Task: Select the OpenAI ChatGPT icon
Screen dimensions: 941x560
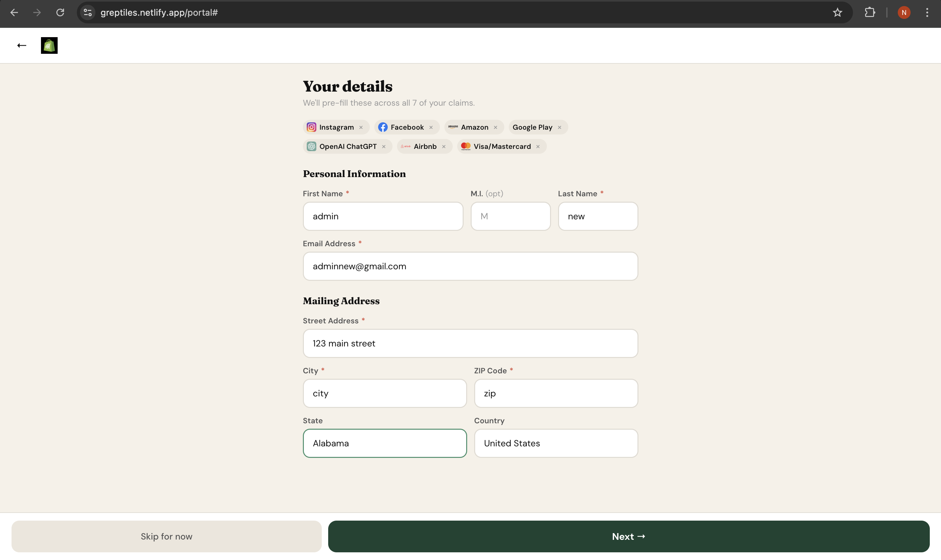Action: click(x=311, y=146)
